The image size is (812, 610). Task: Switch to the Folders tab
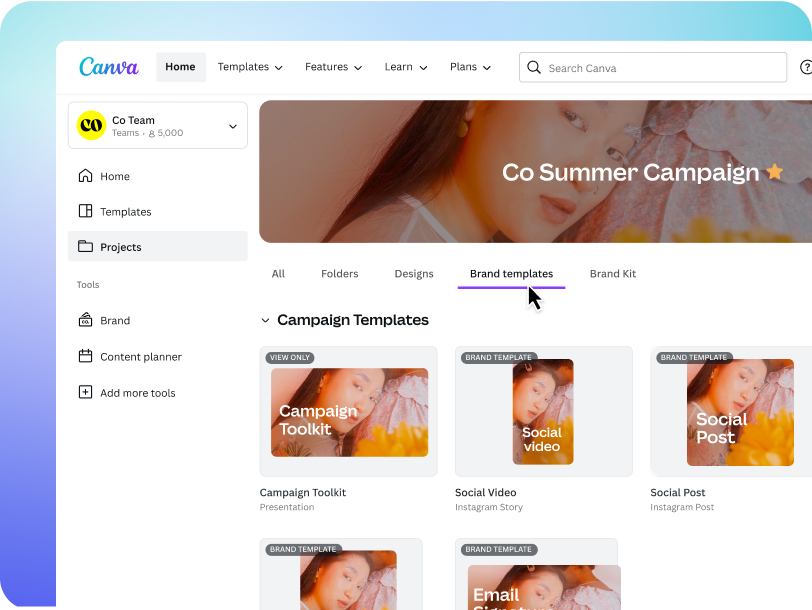pyautogui.click(x=340, y=273)
